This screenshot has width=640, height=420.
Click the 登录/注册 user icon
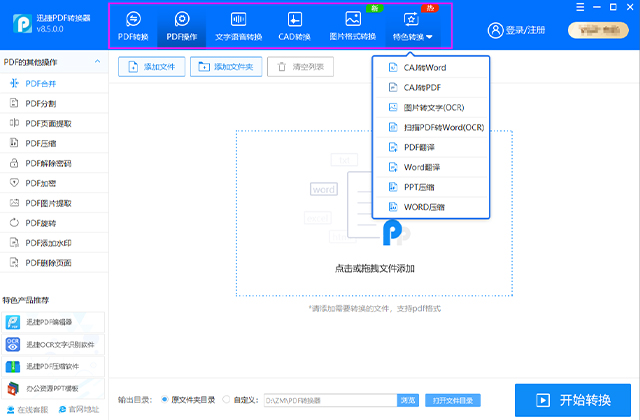[495, 30]
